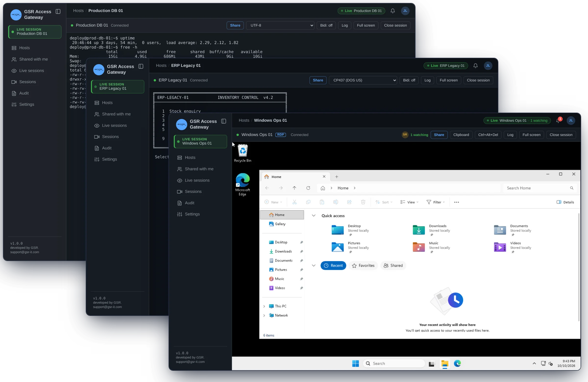Click Share button in Windows Ops session
The image size is (588, 382).
point(439,135)
